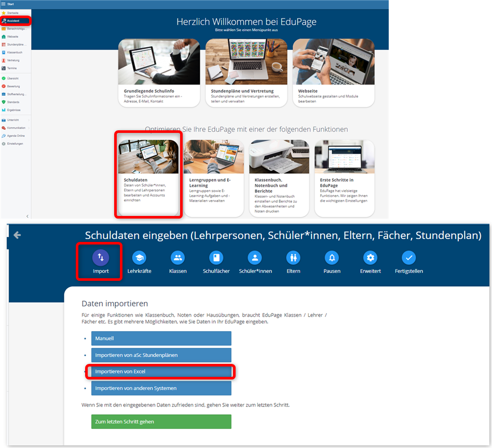Click the Manuell button
492x448 pixels.
point(161,338)
